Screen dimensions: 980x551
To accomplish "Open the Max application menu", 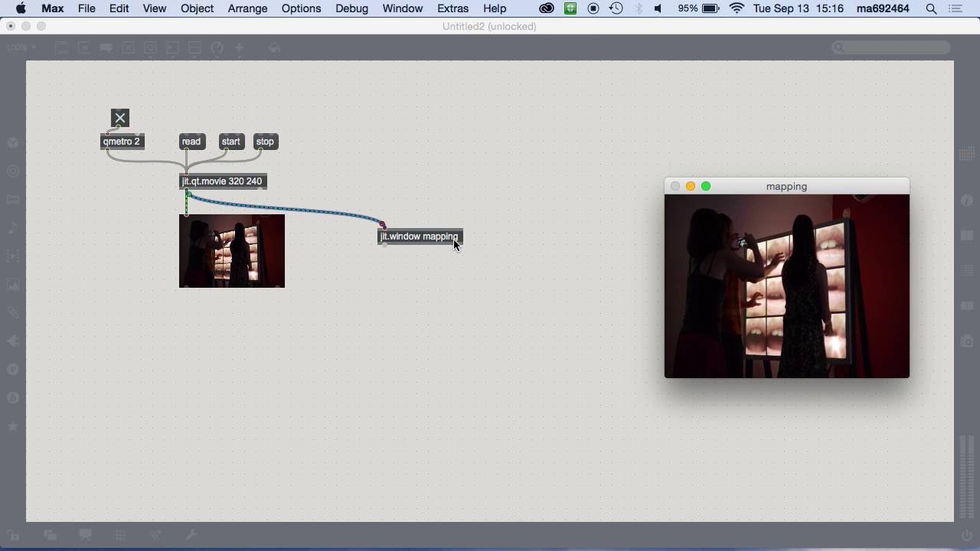I will (52, 8).
